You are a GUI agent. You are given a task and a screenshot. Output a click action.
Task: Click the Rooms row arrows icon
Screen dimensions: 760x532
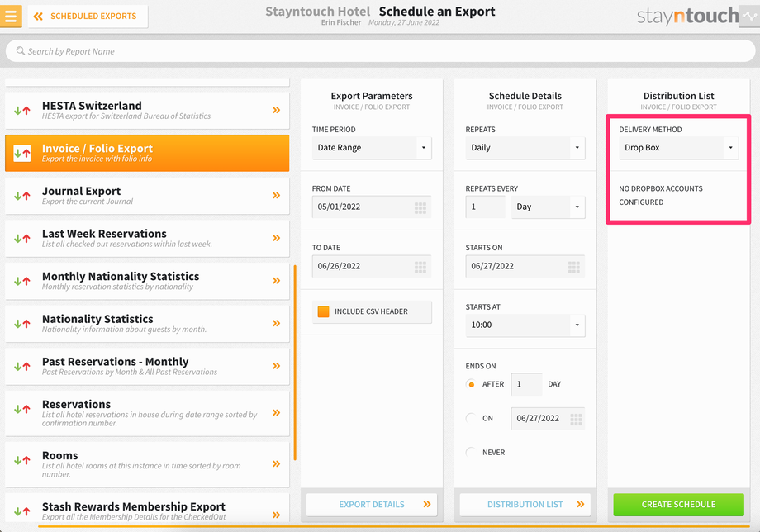point(22,460)
